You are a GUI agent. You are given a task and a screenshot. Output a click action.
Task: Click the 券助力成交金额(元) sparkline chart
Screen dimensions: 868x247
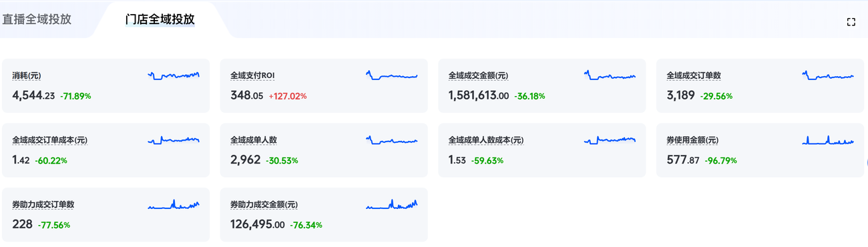tap(392, 204)
